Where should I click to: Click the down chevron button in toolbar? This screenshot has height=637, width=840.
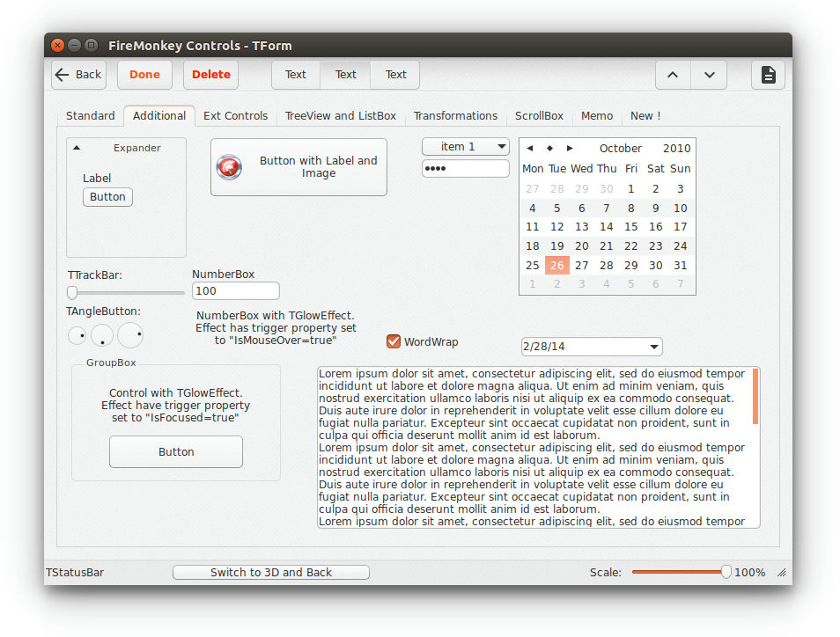710,75
